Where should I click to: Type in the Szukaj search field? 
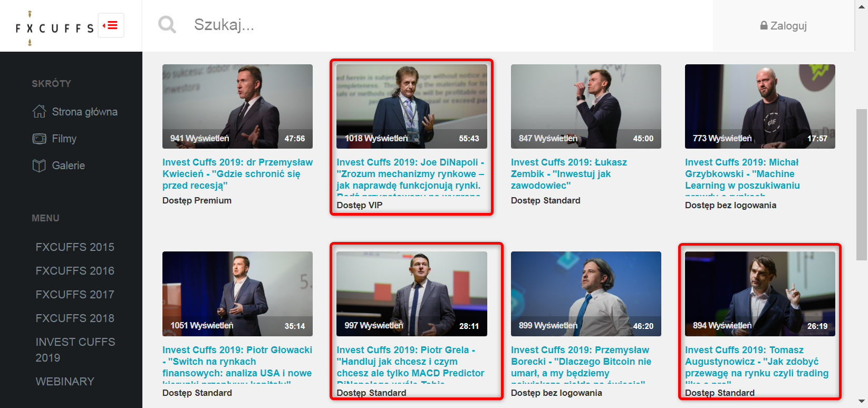coord(422,25)
